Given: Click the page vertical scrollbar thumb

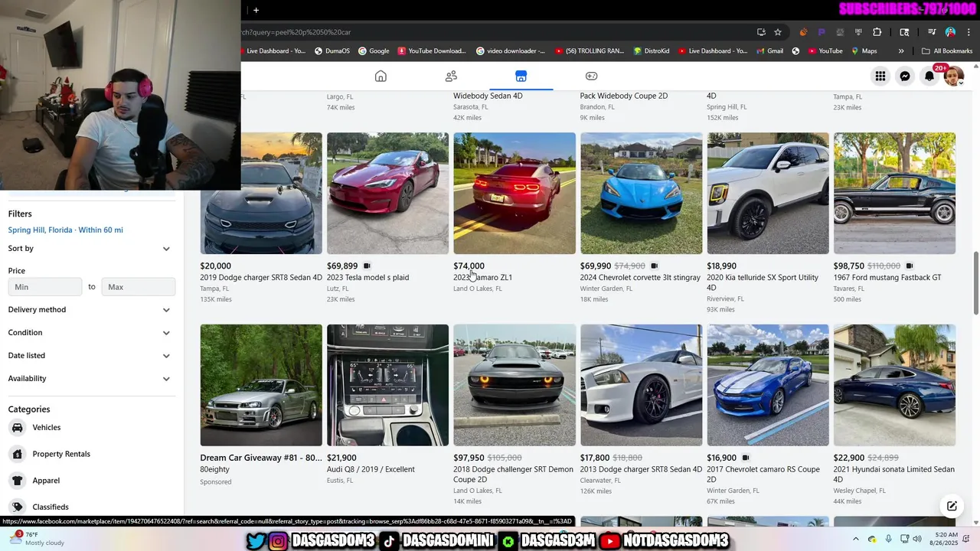Looking at the screenshot, I should (x=976, y=282).
